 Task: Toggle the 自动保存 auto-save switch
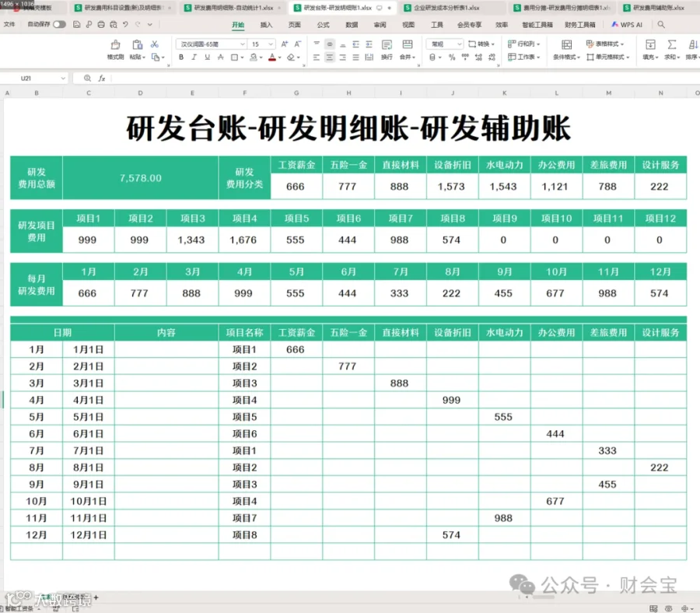[x=59, y=25]
